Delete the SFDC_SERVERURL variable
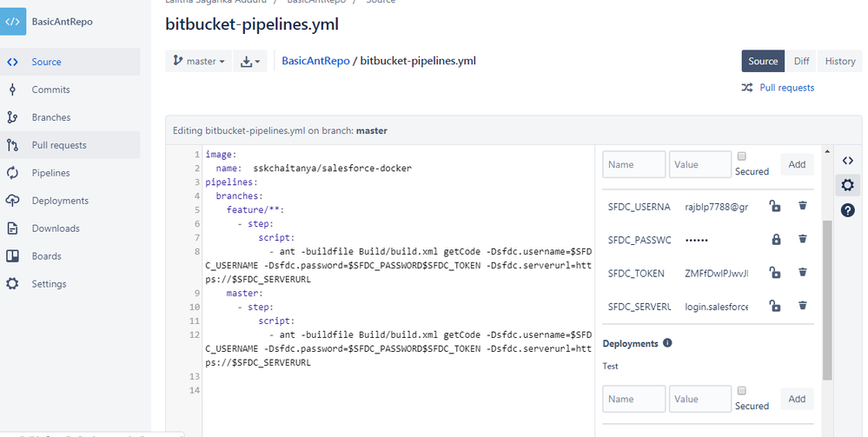The height and width of the screenshot is (437, 868). coord(802,306)
